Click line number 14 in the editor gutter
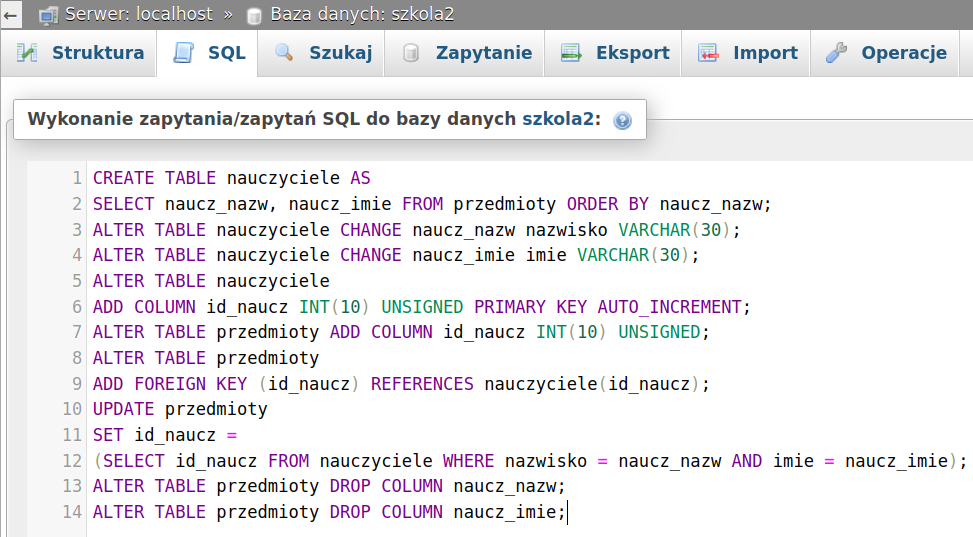973x537 pixels. pyautogui.click(x=72, y=512)
